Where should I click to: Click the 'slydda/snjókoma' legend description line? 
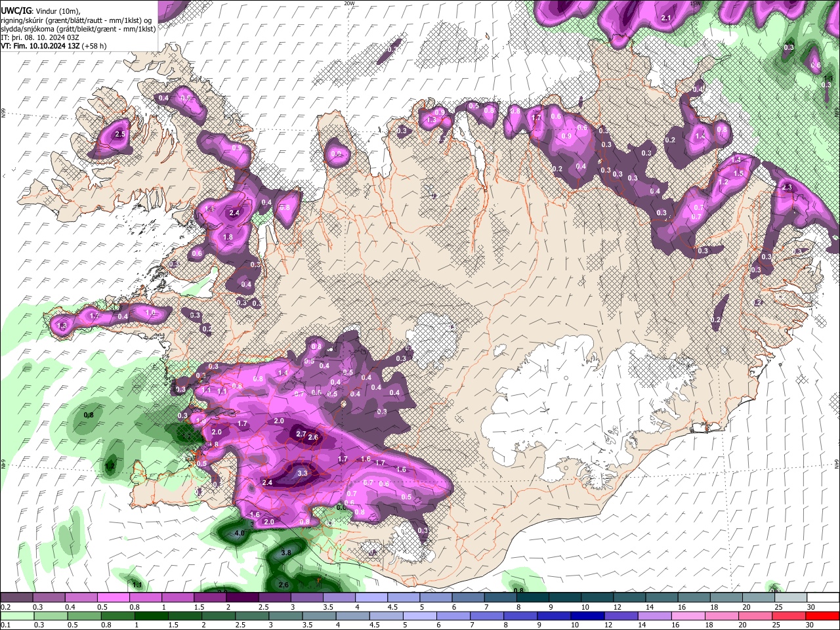point(78,29)
